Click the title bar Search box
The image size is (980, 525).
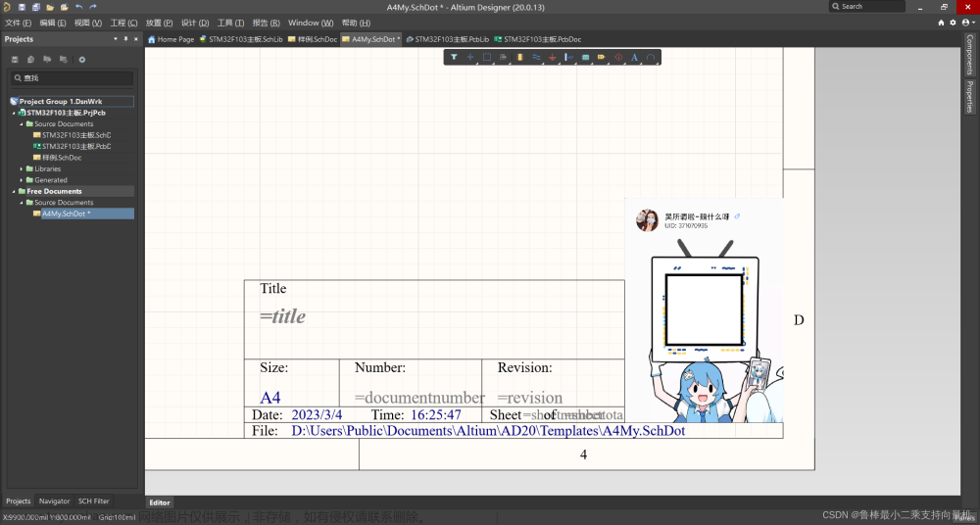(867, 6)
